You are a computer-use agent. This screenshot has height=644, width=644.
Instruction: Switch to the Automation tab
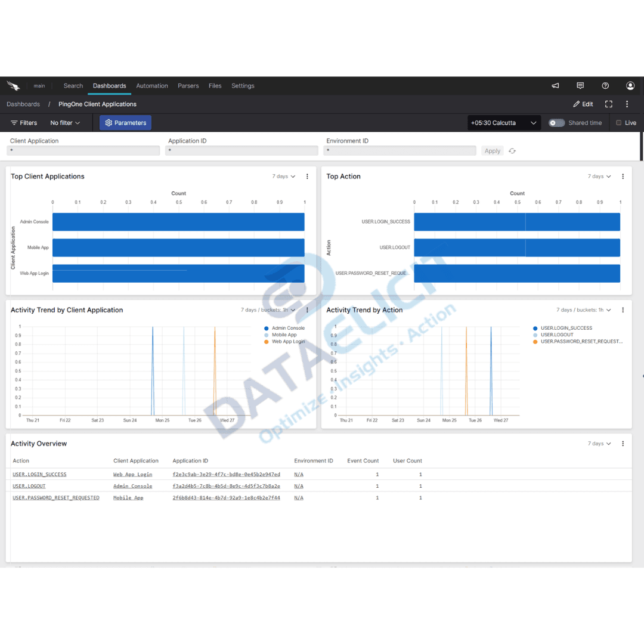pos(152,85)
